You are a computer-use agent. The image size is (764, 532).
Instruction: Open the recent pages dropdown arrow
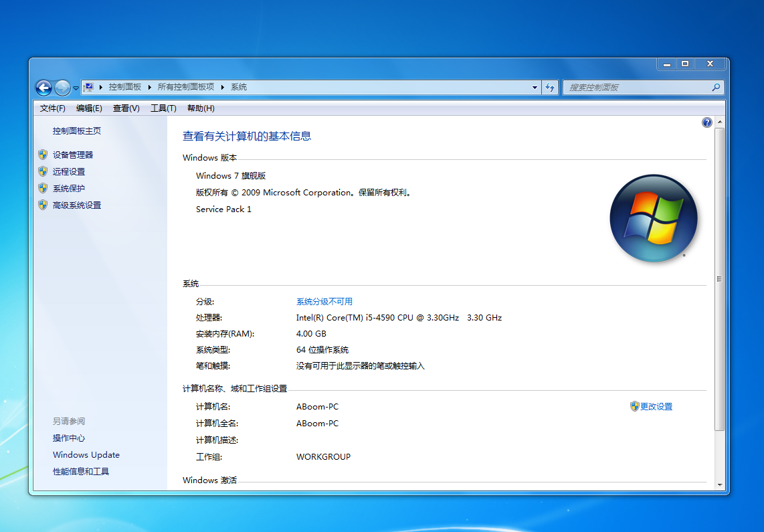click(76, 88)
